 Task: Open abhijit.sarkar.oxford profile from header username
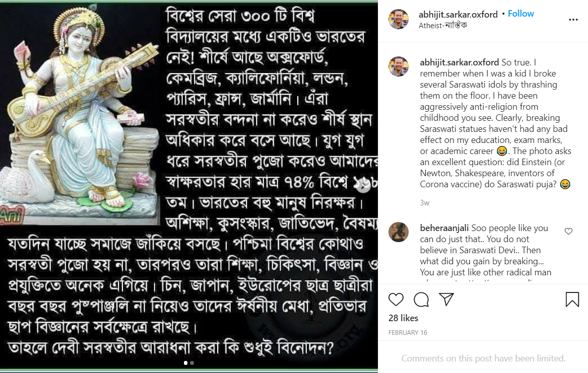(x=458, y=14)
